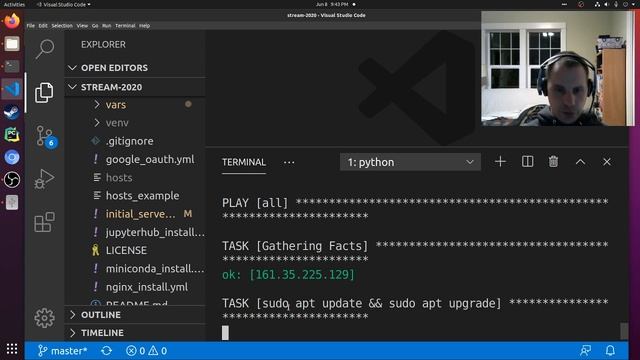640x360 pixels.
Task: Show applications grid in dock
Action: (x=12, y=349)
